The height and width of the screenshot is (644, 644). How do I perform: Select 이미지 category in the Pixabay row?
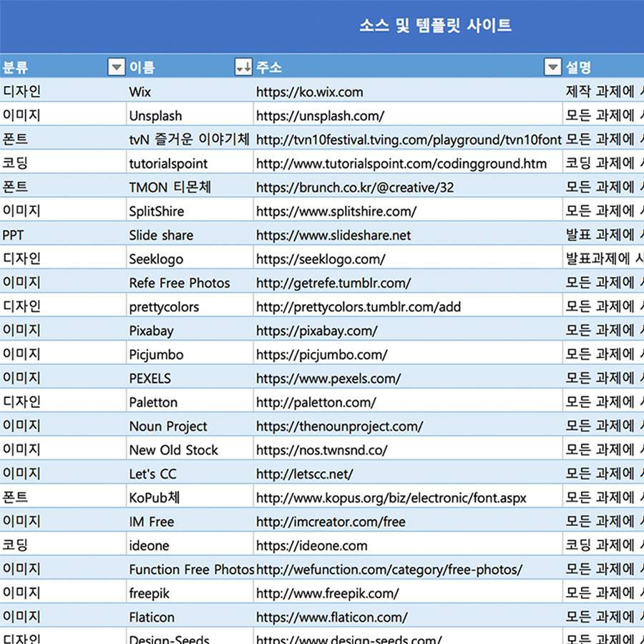(63, 330)
